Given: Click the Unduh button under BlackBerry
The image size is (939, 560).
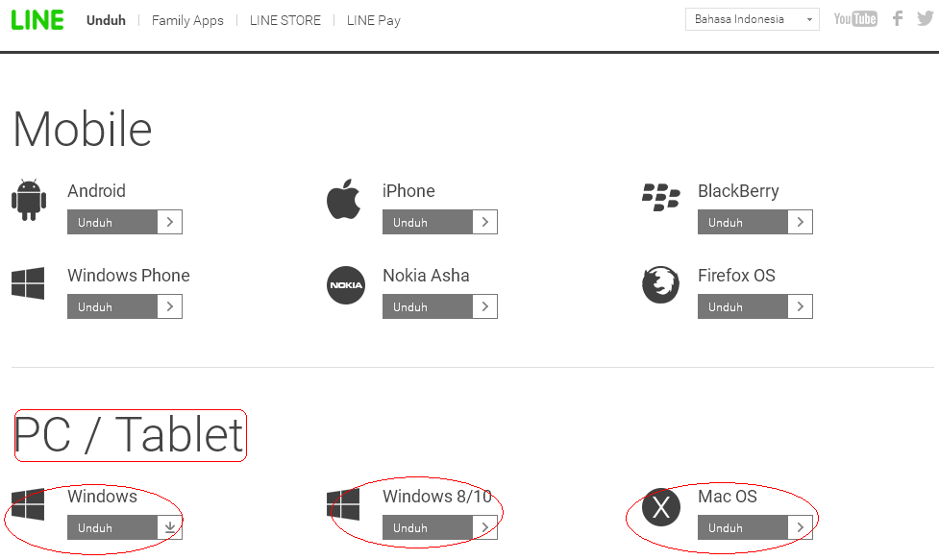Looking at the screenshot, I should pos(743,222).
